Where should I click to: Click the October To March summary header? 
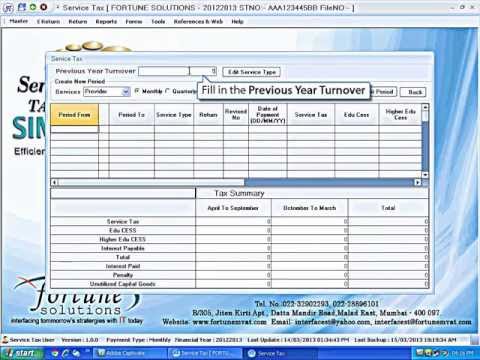310,208
